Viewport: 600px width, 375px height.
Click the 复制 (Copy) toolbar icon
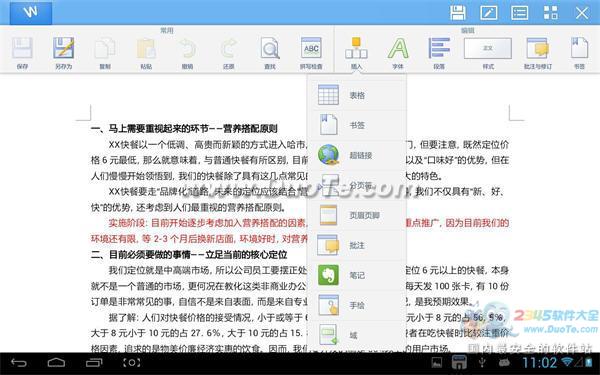coord(105,53)
